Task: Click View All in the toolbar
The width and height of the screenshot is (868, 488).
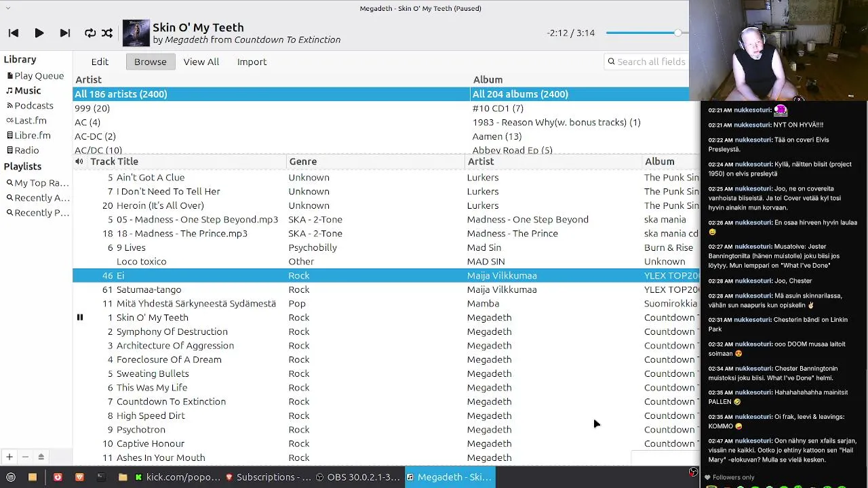Action: [x=201, y=62]
